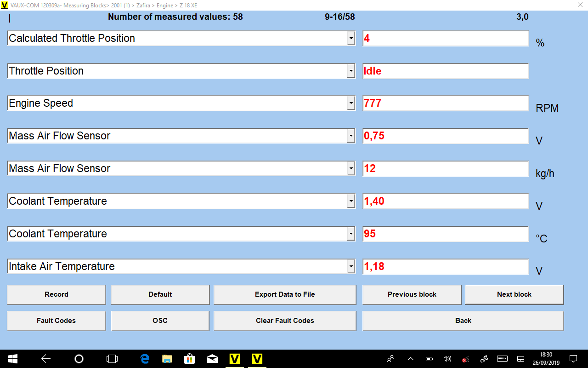Open Windows Ink Workspace pen icon

coord(484,359)
